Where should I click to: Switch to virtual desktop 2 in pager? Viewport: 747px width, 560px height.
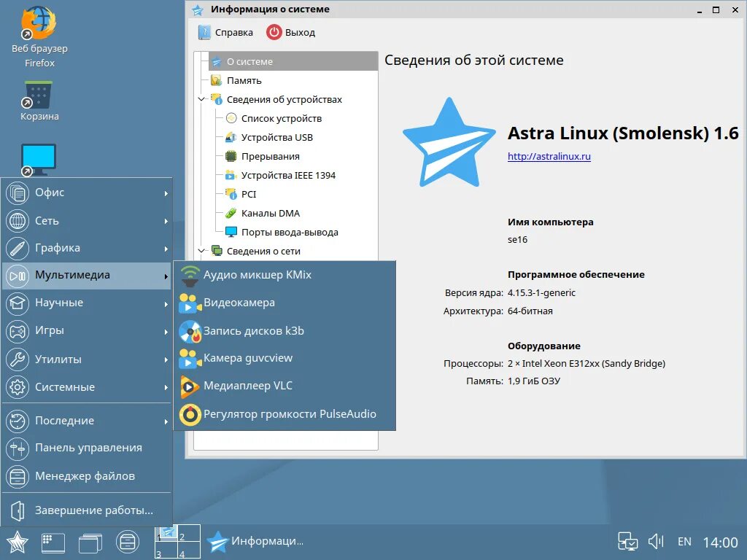tap(189, 533)
